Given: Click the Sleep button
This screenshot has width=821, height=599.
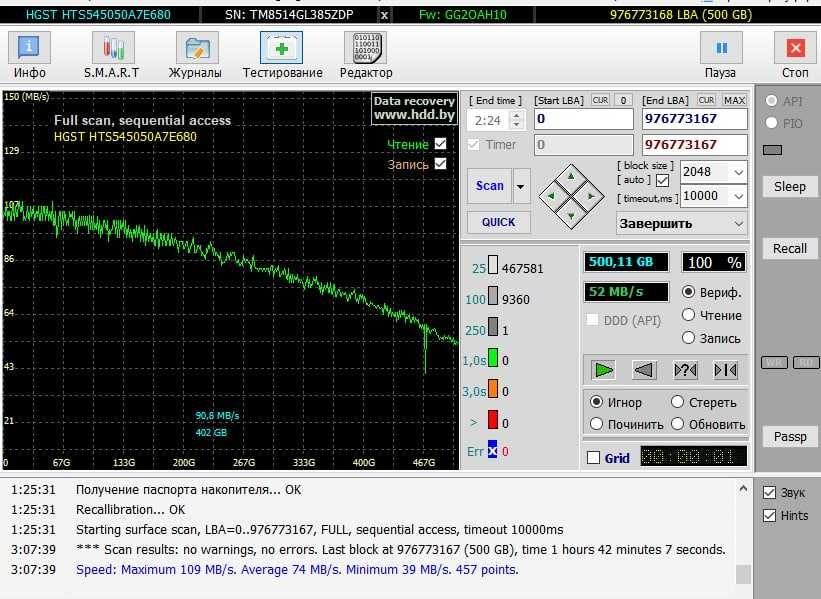Looking at the screenshot, I should click(x=789, y=186).
